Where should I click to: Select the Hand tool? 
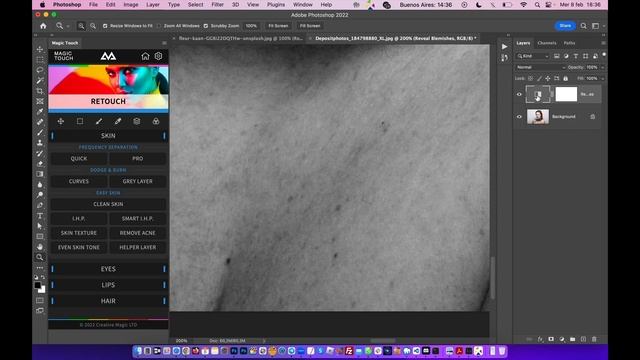[x=40, y=247]
